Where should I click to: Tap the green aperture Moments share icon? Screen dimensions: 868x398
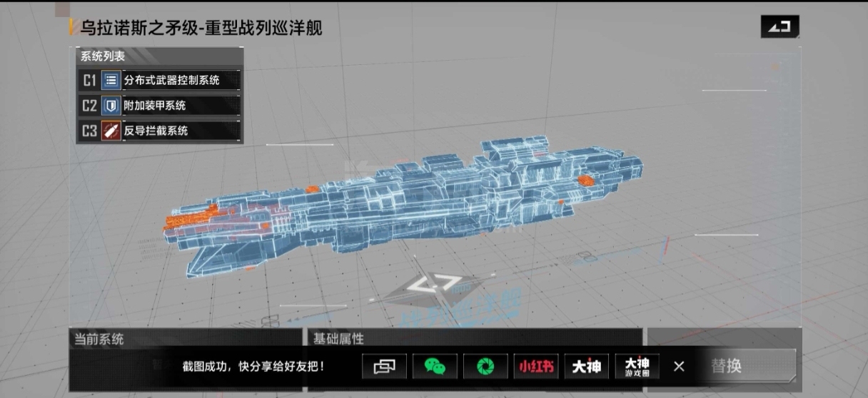click(485, 367)
